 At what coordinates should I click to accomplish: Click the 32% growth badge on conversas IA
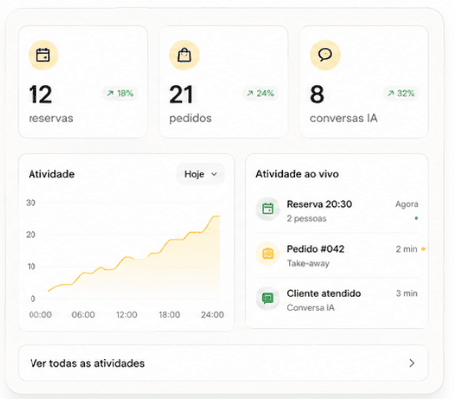pos(401,93)
